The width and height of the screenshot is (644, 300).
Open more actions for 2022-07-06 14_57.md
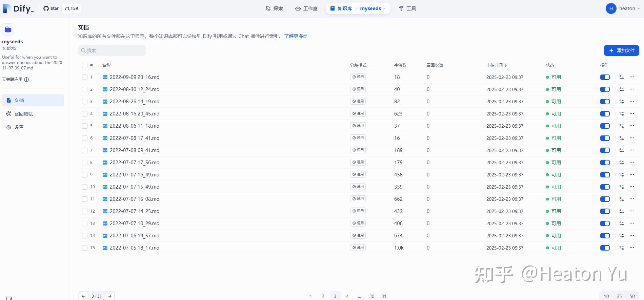pyautogui.click(x=632, y=236)
